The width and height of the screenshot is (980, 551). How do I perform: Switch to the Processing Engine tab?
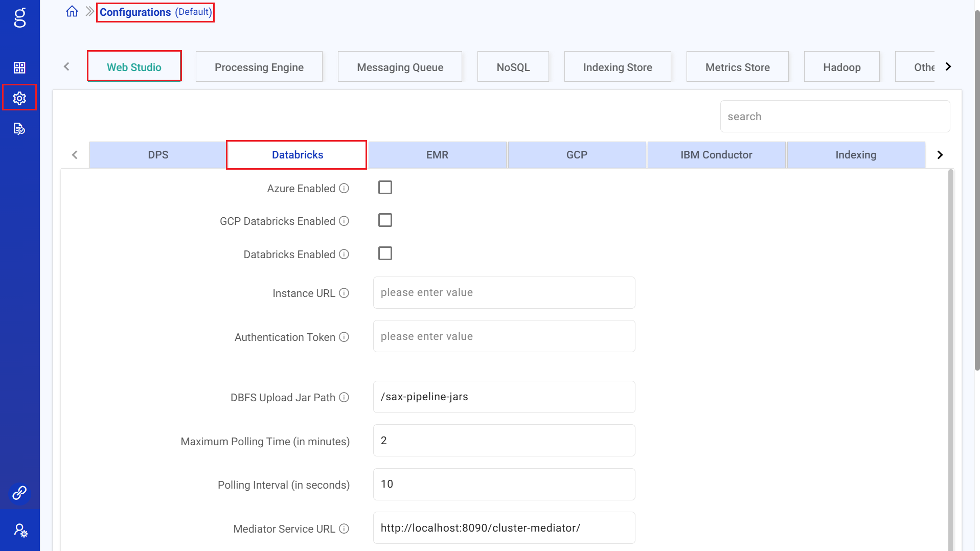pyautogui.click(x=259, y=67)
